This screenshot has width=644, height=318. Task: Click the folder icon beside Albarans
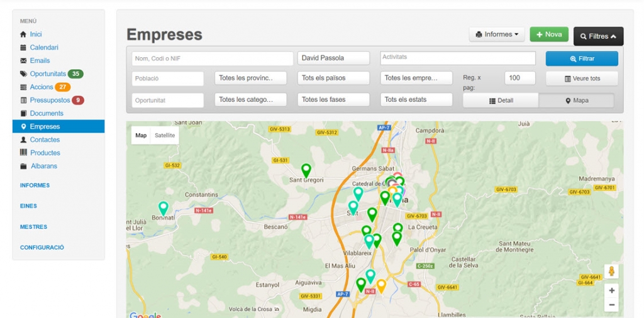(x=23, y=166)
